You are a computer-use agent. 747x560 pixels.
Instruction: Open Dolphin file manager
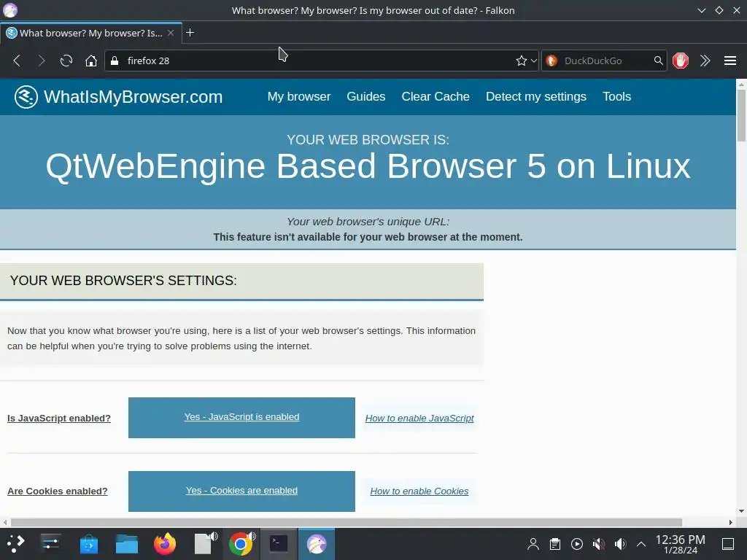click(x=127, y=544)
